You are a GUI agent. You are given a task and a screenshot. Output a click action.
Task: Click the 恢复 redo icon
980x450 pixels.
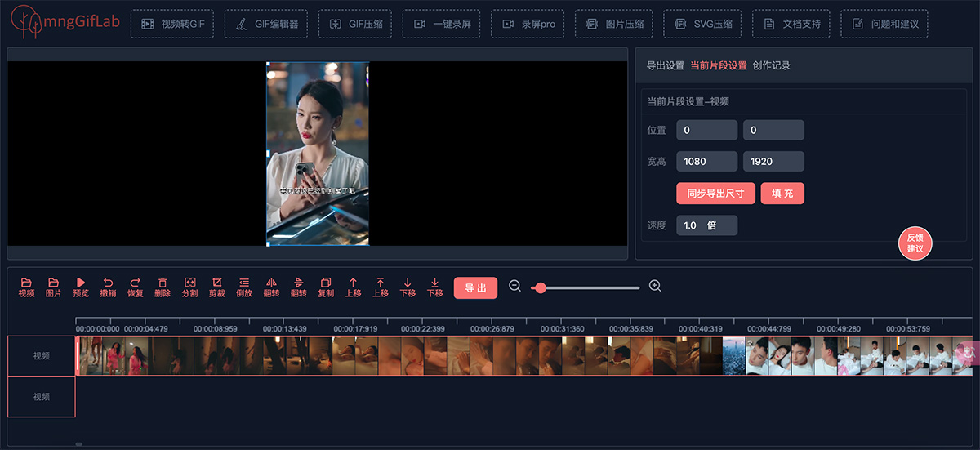pos(136,283)
